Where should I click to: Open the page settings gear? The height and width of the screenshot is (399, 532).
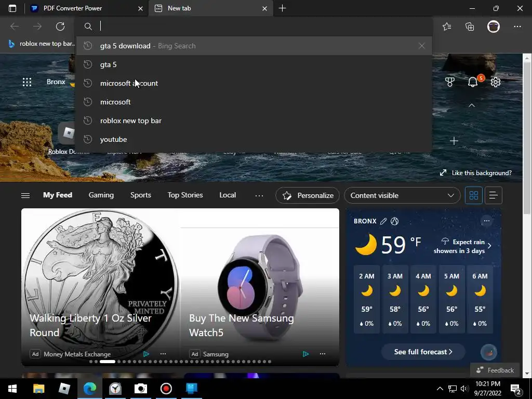click(x=495, y=82)
